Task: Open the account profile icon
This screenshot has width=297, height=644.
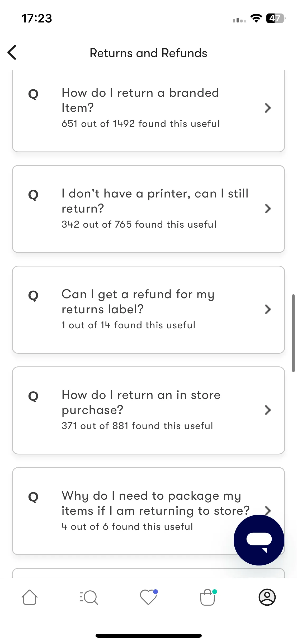Action: [x=267, y=597]
